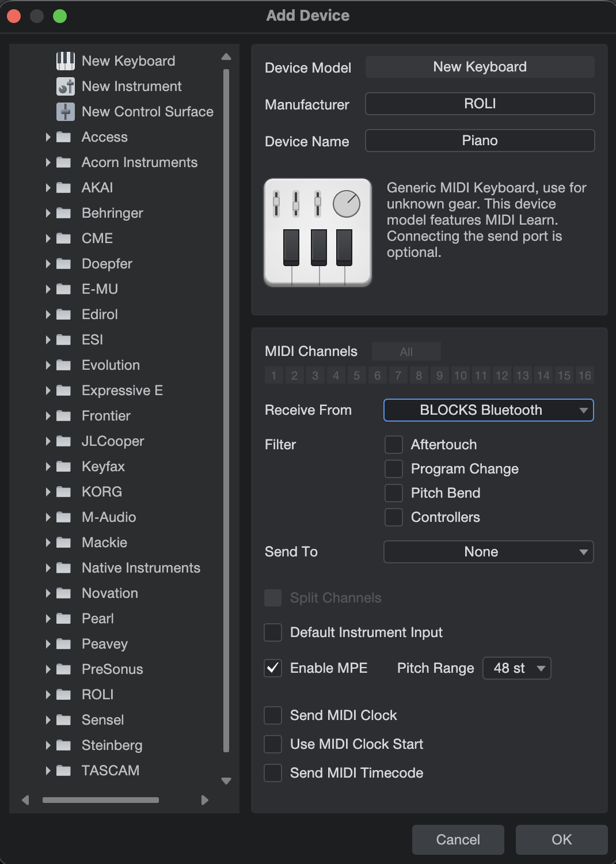Select the Novation tree entry label
The height and width of the screenshot is (864, 616).
[110, 593]
